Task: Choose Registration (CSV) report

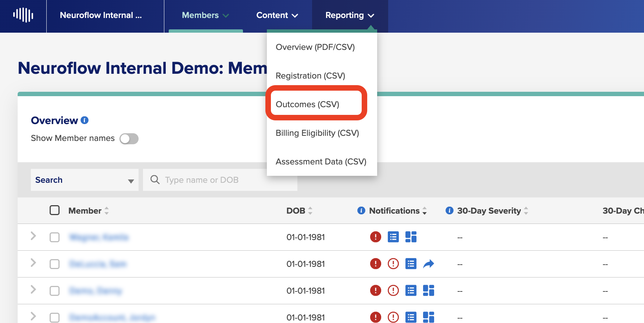Action: coord(310,76)
